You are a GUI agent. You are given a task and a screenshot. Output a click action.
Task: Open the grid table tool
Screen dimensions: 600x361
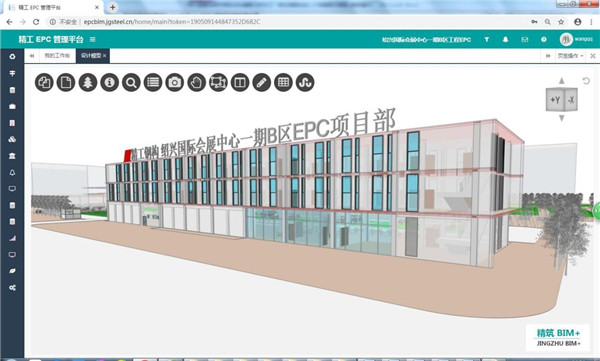pyautogui.click(x=284, y=82)
